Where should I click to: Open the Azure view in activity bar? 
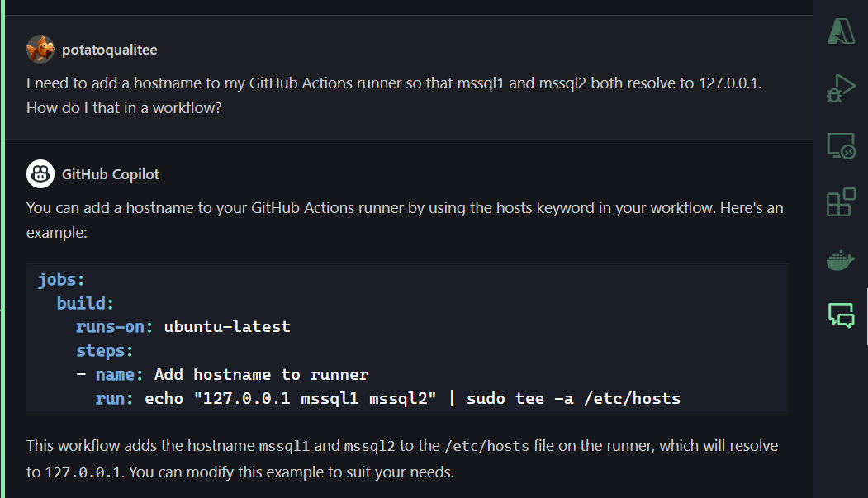(x=841, y=31)
